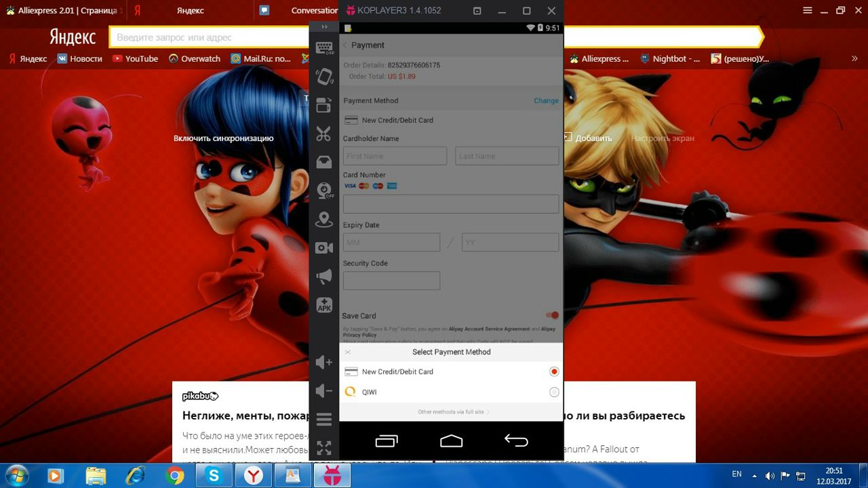
Task: Click the volume up icon
Action: 324,363
